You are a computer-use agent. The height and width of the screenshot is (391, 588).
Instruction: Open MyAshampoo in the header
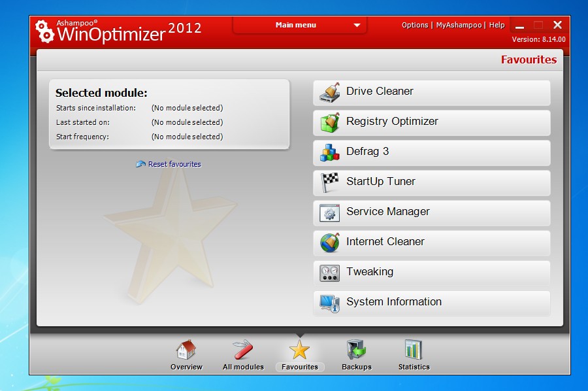pos(459,25)
